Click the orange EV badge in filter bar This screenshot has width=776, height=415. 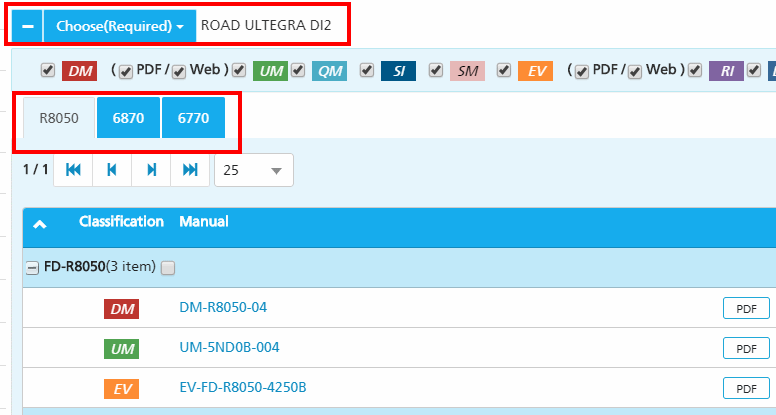point(535,71)
